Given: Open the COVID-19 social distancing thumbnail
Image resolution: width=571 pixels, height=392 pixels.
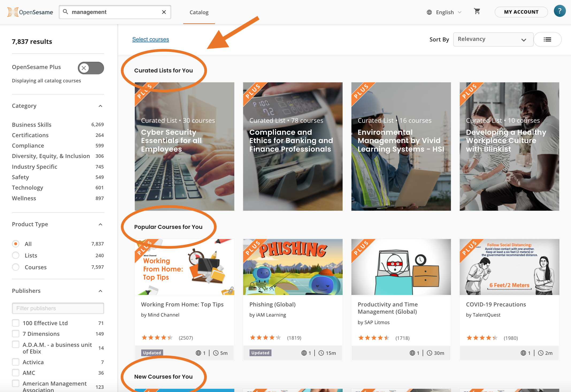Looking at the screenshot, I should pos(509,267).
